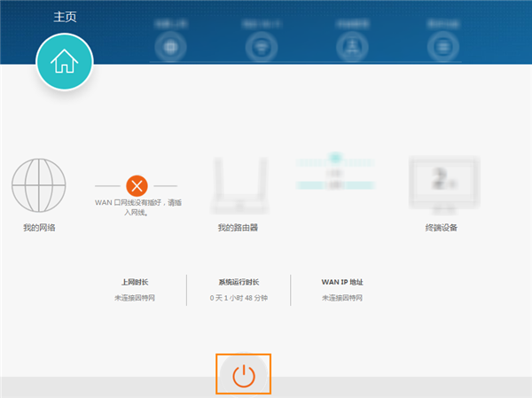This screenshot has width=532, height=398.
Task: Click the 上网时长 status heading
Action: click(135, 282)
